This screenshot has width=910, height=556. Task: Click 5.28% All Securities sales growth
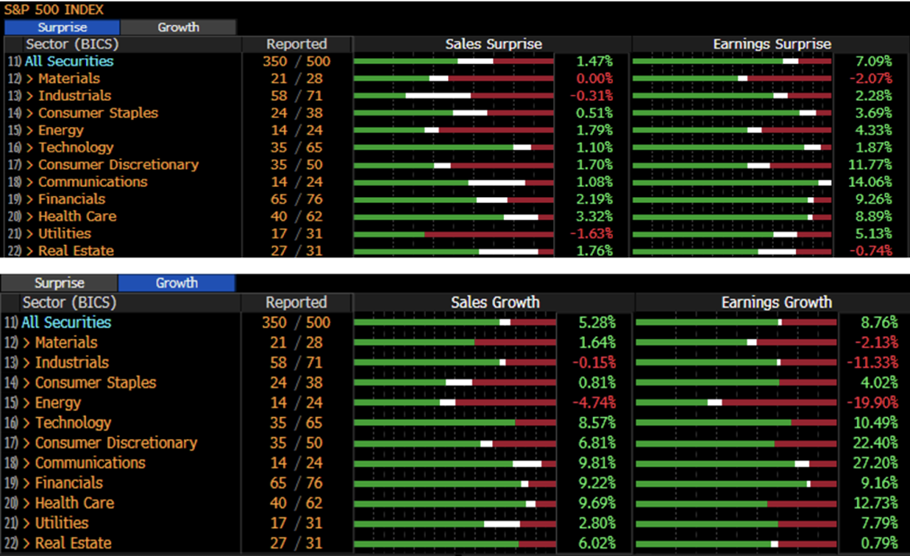[597, 322]
